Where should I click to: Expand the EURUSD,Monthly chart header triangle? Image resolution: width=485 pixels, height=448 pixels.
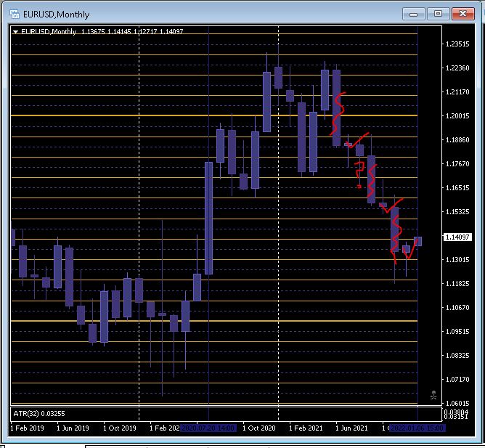coord(15,31)
